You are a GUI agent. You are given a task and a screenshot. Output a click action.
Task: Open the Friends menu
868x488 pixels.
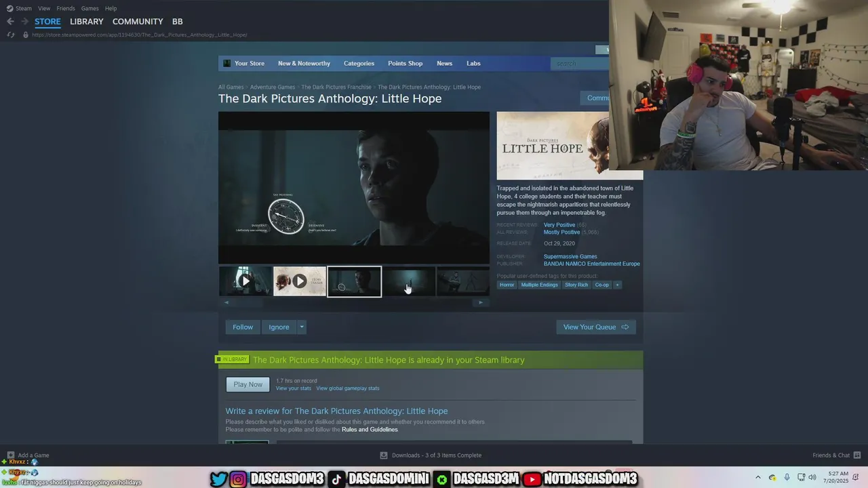coord(66,8)
